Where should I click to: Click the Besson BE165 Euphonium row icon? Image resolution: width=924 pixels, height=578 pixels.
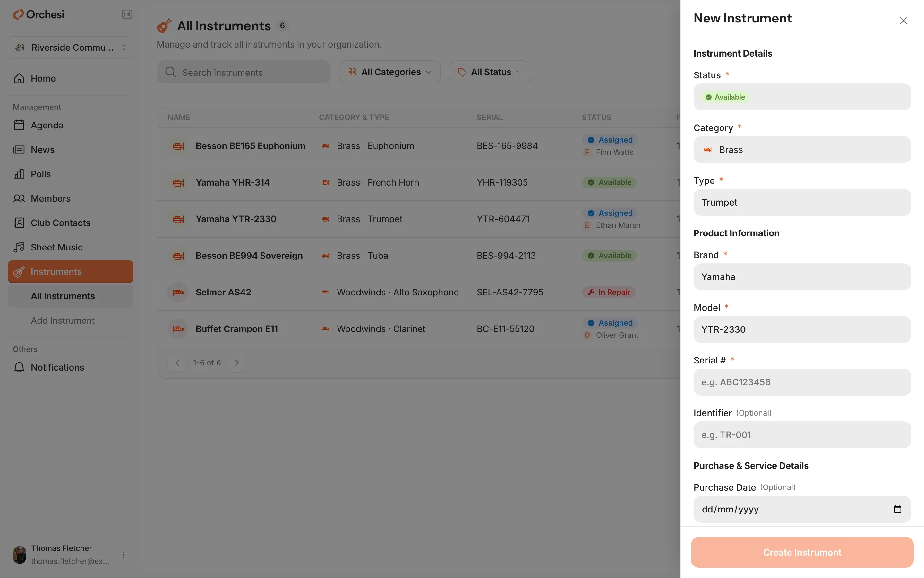click(178, 146)
